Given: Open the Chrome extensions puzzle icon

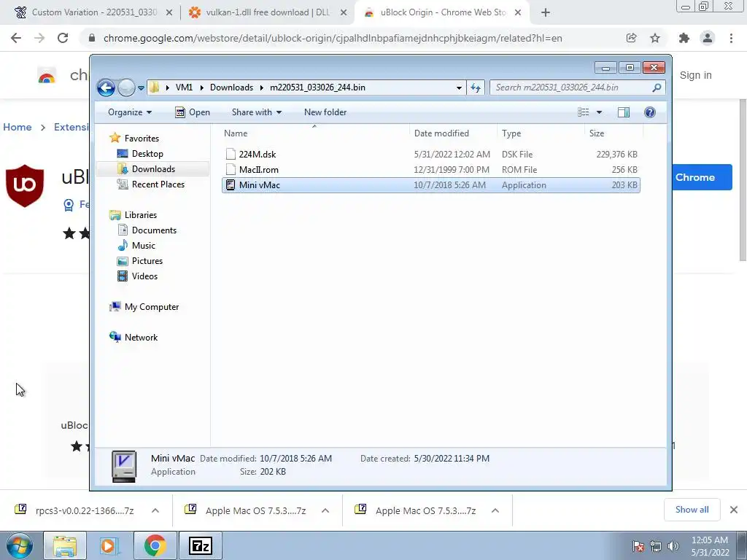Looking at the screenshot, I should click(684, 38).
